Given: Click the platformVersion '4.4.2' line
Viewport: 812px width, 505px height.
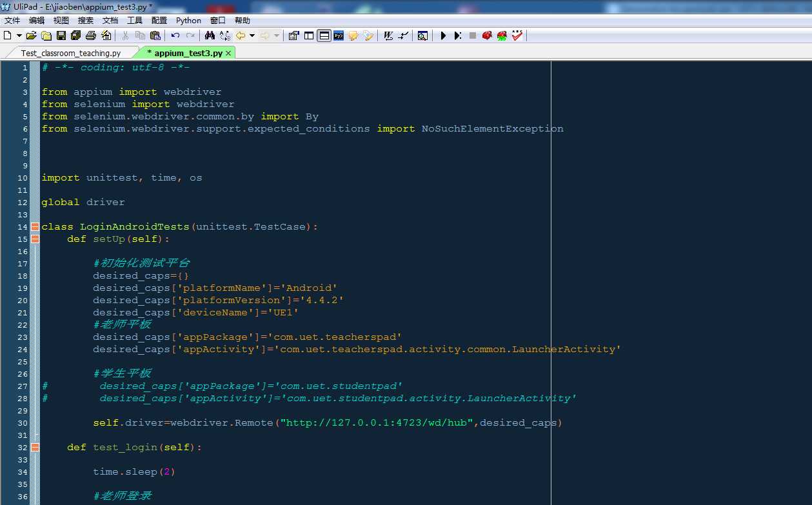Looking at the screenshot, I should [218, 300].
